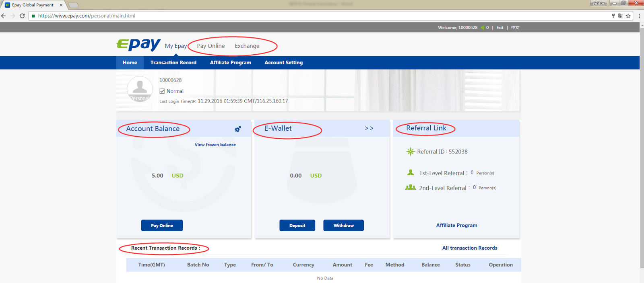Image resolution: width=644 pixels, height=283 pixels.
Task: Click Exit to log out
Action: point(500,28)
